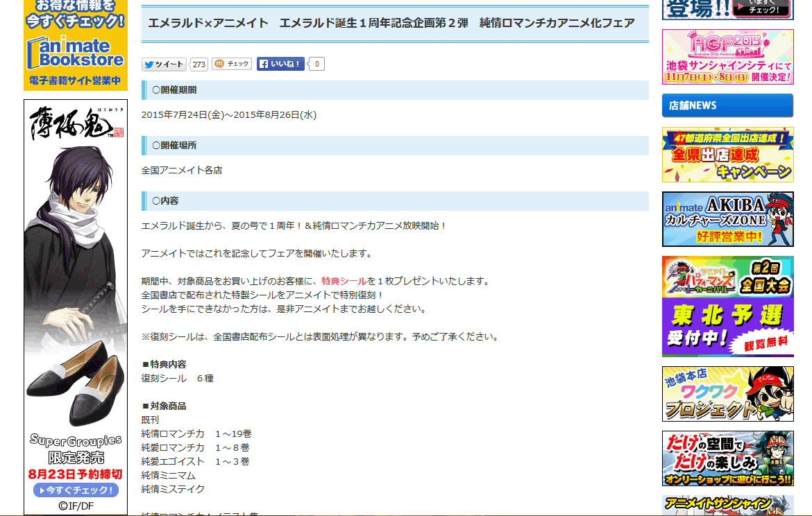Click the red 特典シール link
The image size is (812, 516).
click(x=344, y=281)
